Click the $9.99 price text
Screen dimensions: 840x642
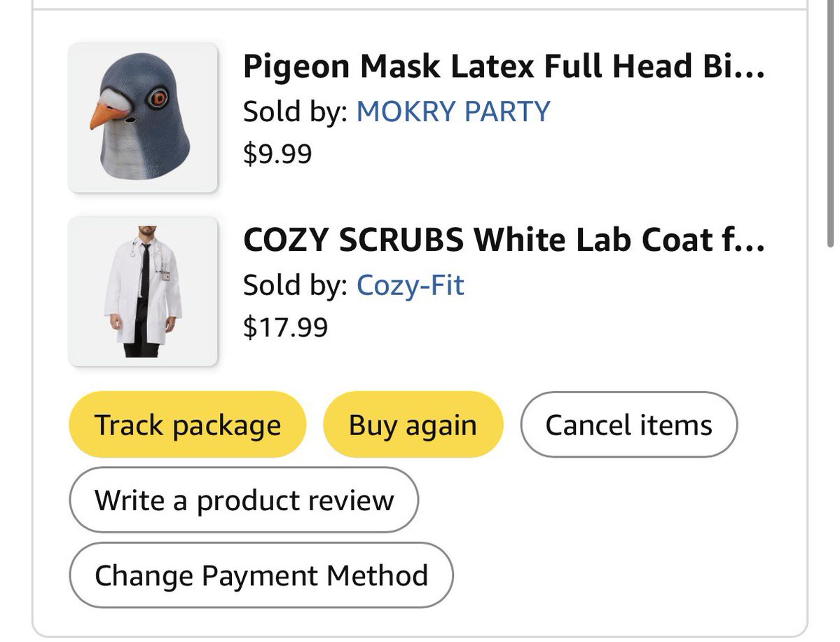[277, 153]
